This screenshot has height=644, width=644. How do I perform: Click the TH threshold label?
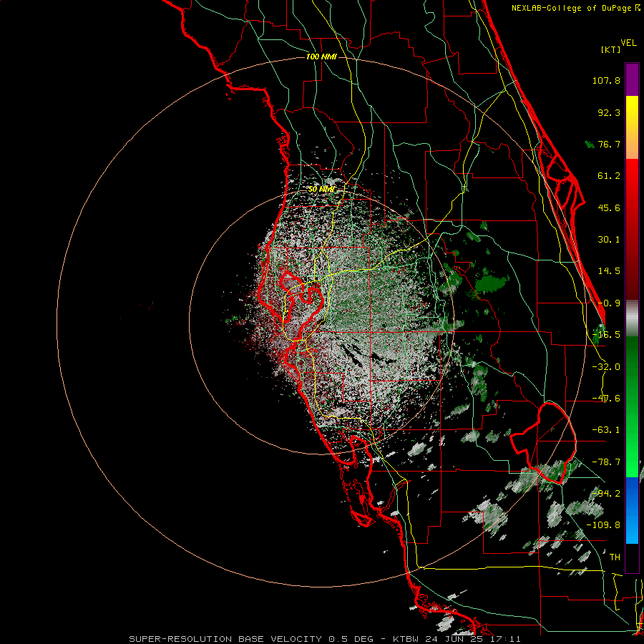(615, 557)
